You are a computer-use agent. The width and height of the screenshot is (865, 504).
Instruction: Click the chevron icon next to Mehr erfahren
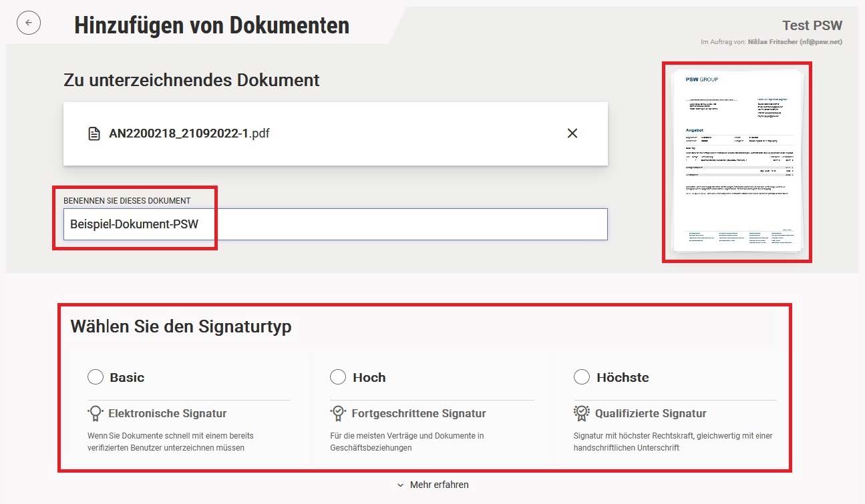coord(400,485)
